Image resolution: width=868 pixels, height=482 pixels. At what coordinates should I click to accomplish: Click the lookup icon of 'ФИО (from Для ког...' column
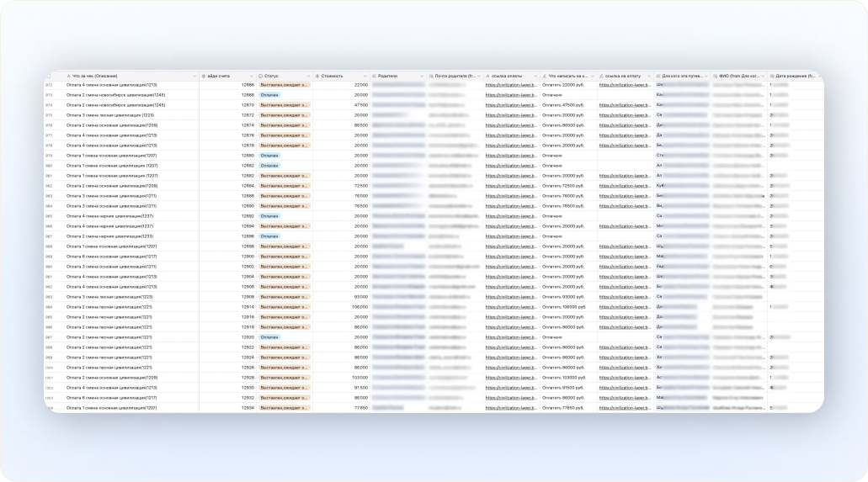point(715,76)
